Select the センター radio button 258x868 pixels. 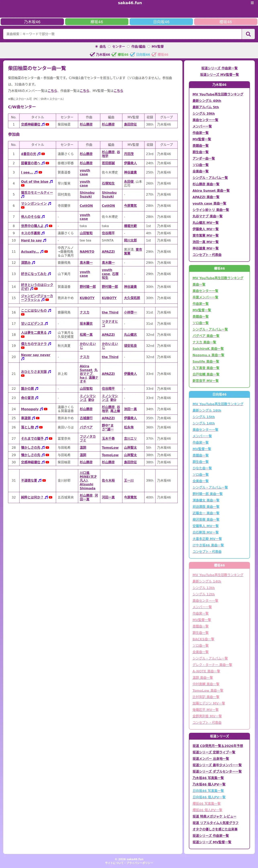109,47
